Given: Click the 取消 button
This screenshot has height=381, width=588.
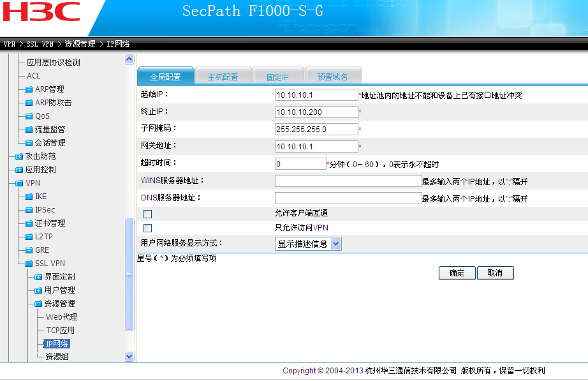Looking at the screenshot, I should pyautogui.click(x=496, y=273).
